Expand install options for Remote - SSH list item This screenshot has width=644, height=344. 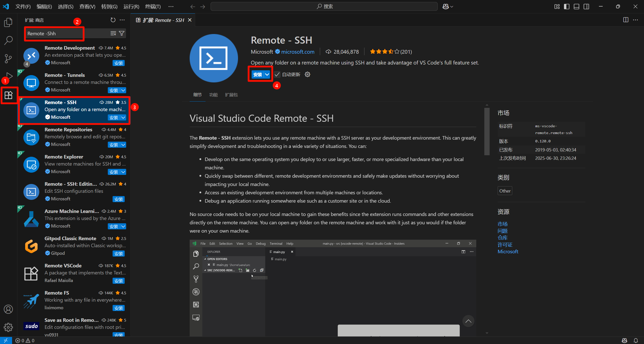click(x=123, y=117)
